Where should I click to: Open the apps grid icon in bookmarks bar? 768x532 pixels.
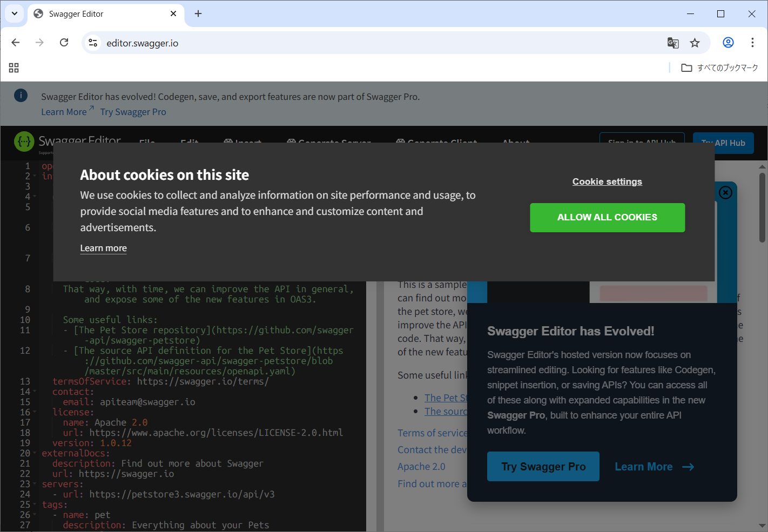pos(14,68)
